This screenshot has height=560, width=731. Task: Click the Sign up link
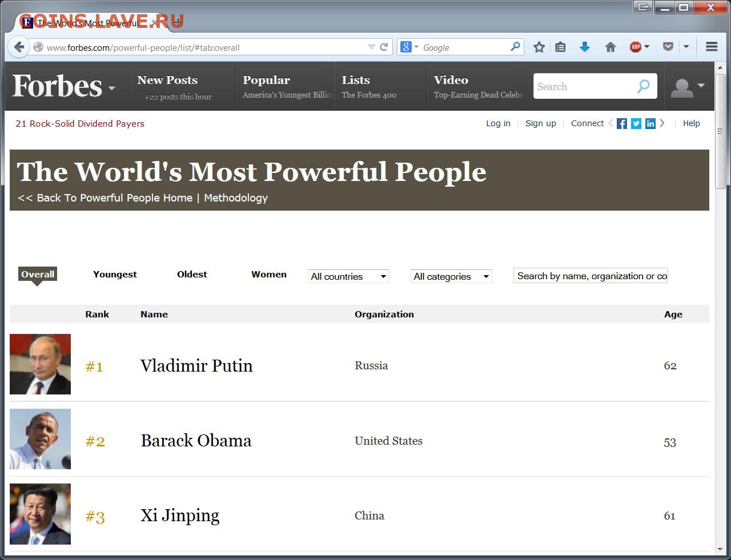click(540, 123)
